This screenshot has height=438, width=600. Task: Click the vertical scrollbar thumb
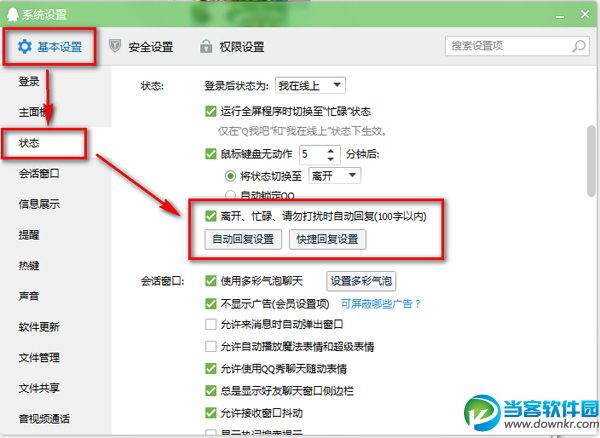[592, 161]
